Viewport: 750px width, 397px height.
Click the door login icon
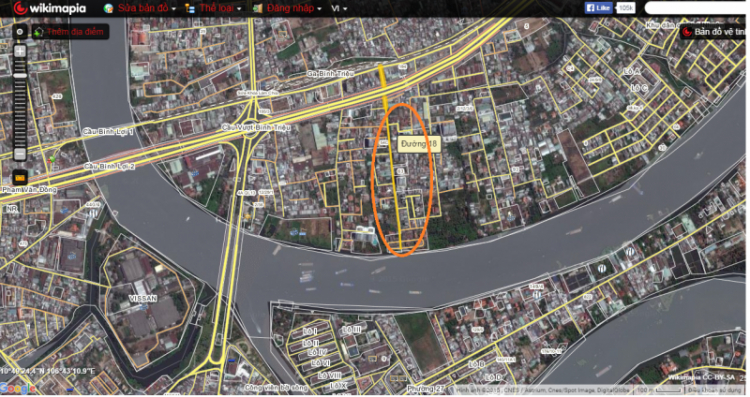click(x=258, y=8)
